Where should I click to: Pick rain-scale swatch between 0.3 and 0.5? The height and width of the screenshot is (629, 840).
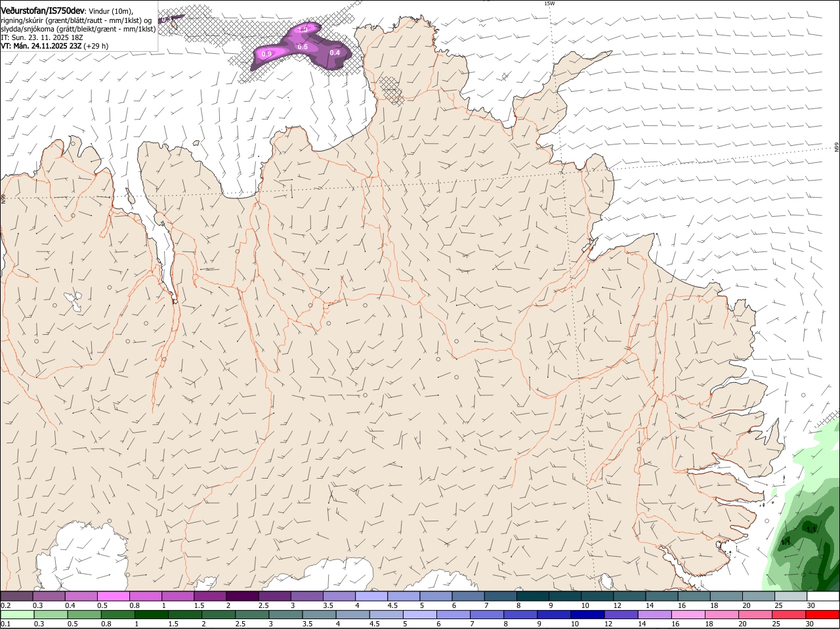51,615
